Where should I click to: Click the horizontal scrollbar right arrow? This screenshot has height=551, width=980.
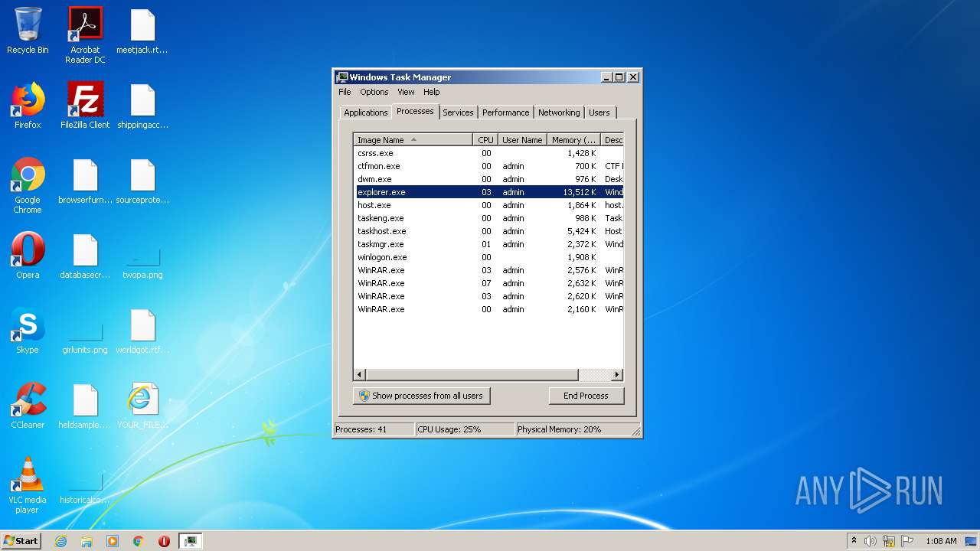coord(617,375)
